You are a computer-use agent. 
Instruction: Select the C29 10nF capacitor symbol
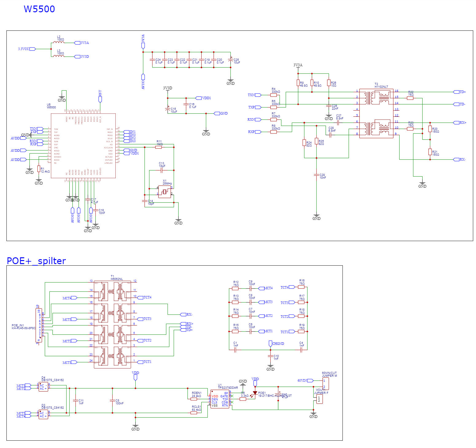316,175
